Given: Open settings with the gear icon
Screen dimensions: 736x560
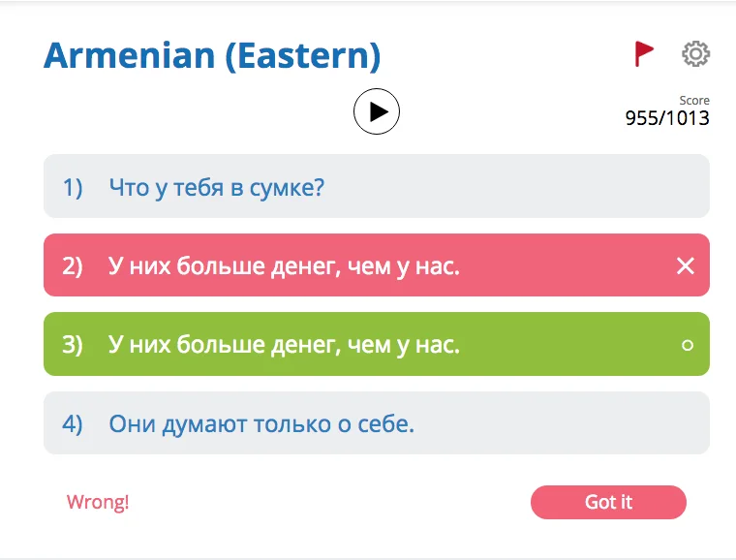Looking at the screenshot, I should (695, 54).
